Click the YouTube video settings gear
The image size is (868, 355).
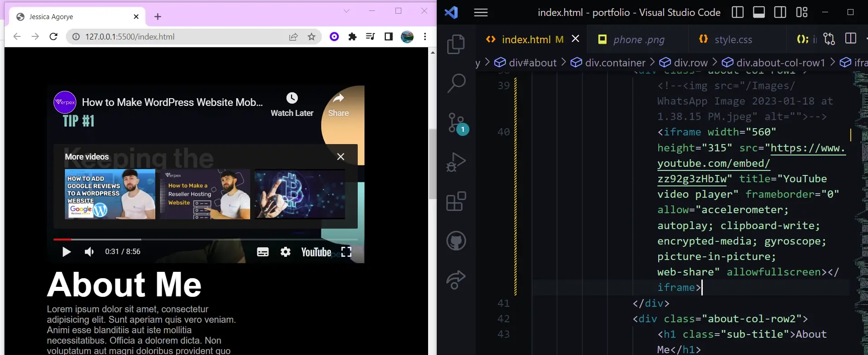click(x=285, y=252)
